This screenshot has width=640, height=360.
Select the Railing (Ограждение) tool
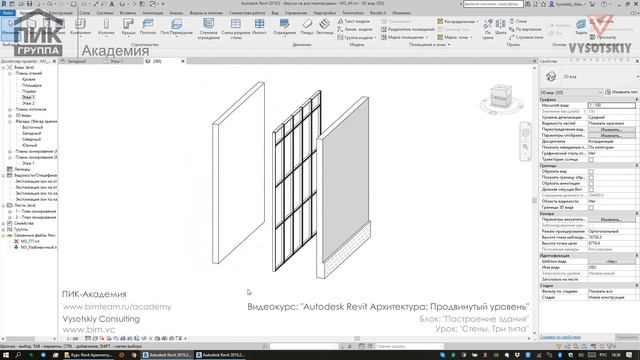tap(284, 27)
